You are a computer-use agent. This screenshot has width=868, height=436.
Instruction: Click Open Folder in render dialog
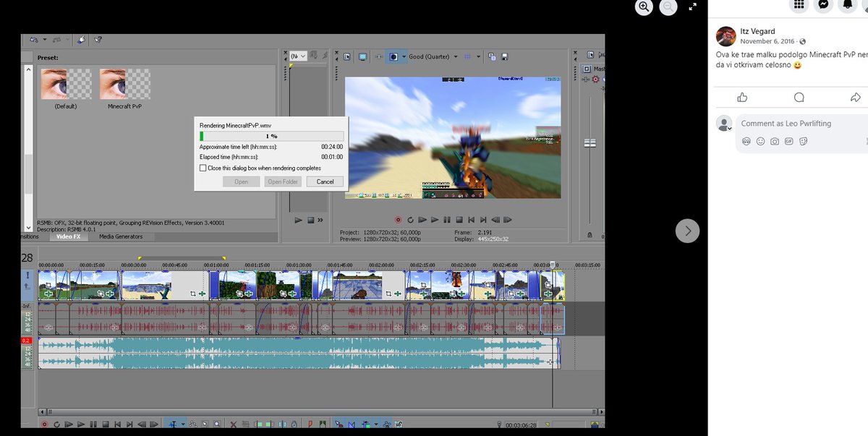point(283,181)
